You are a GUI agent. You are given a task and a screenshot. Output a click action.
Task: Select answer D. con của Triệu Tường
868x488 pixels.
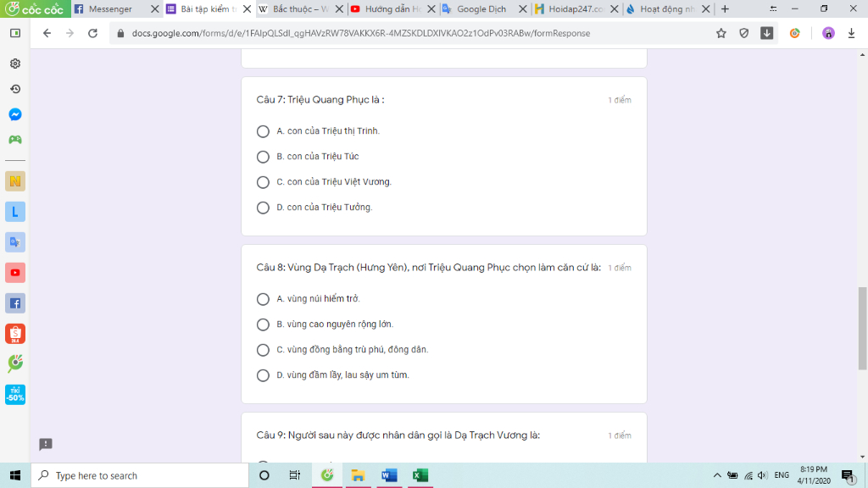[x=263, y=208]
